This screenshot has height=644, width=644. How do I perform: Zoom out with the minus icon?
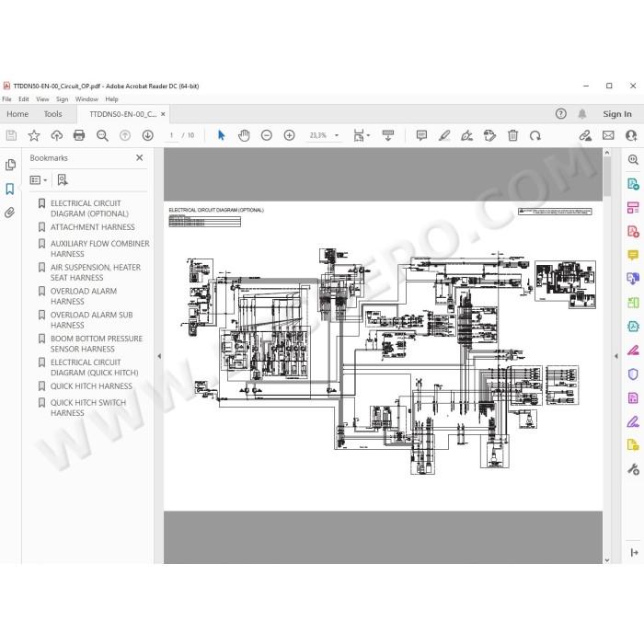point(267,135)
